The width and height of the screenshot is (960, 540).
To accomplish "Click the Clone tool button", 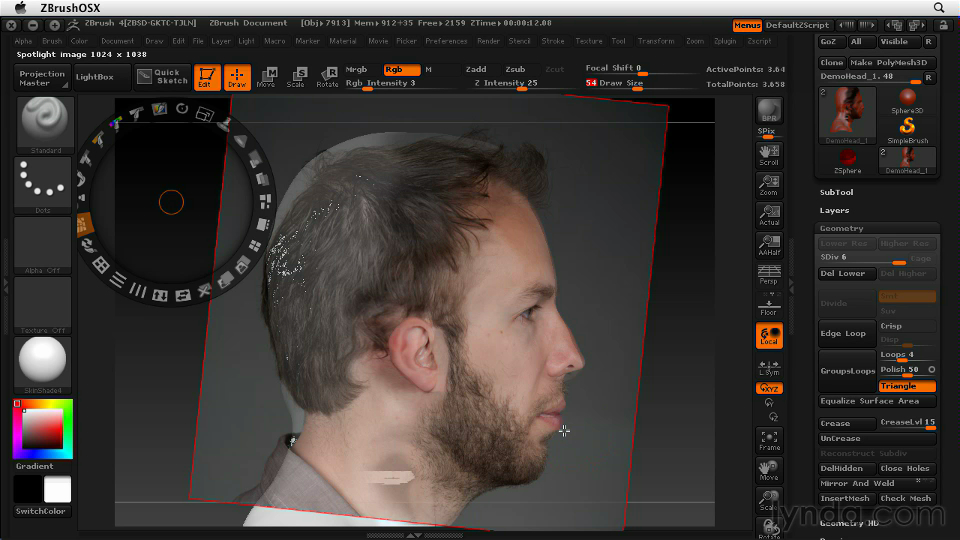I will (832, 62).
